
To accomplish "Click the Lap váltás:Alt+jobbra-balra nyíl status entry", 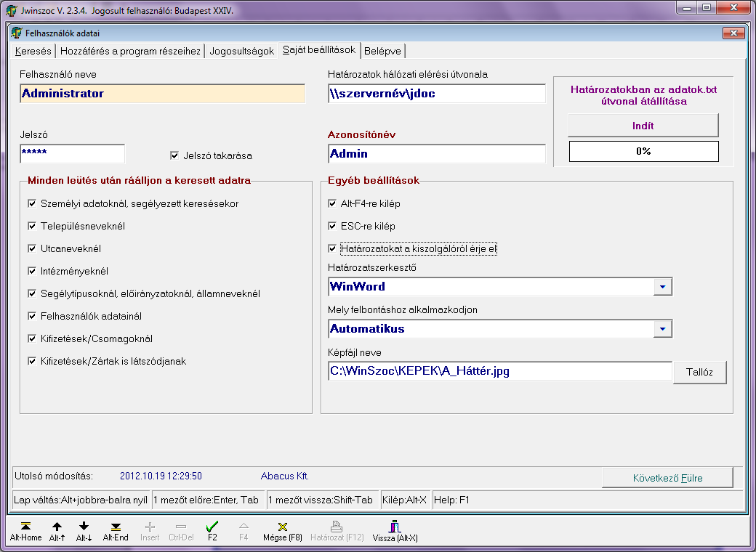I will tap(81, 500).
